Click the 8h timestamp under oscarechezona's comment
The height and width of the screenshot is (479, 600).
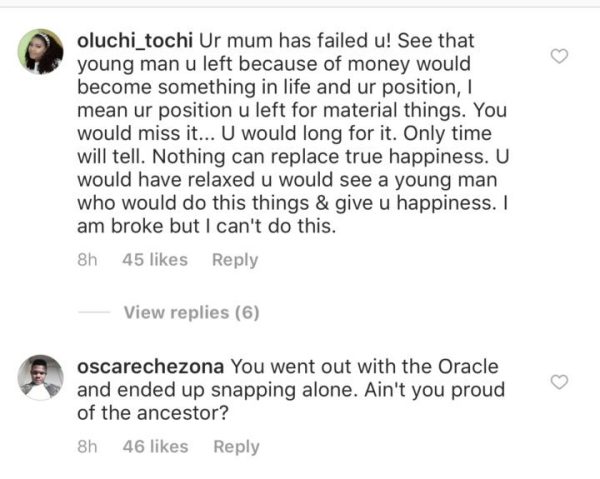tap(87, 446)
